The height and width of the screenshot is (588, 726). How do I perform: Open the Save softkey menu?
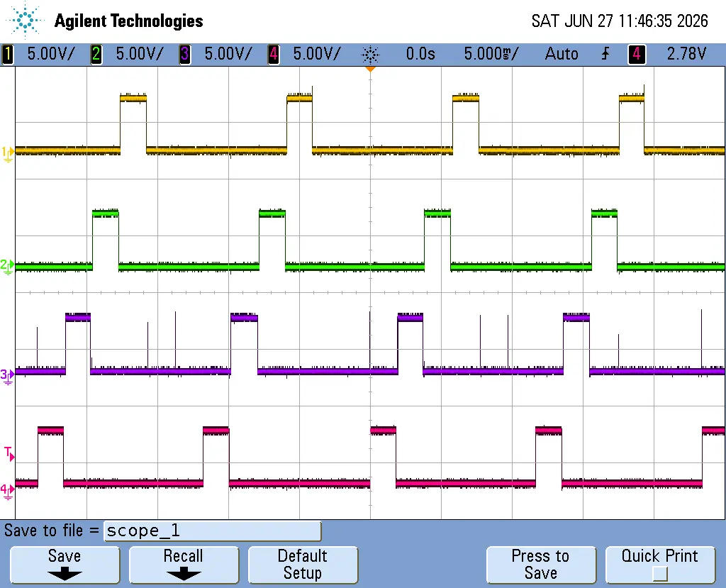coord(65,565)
